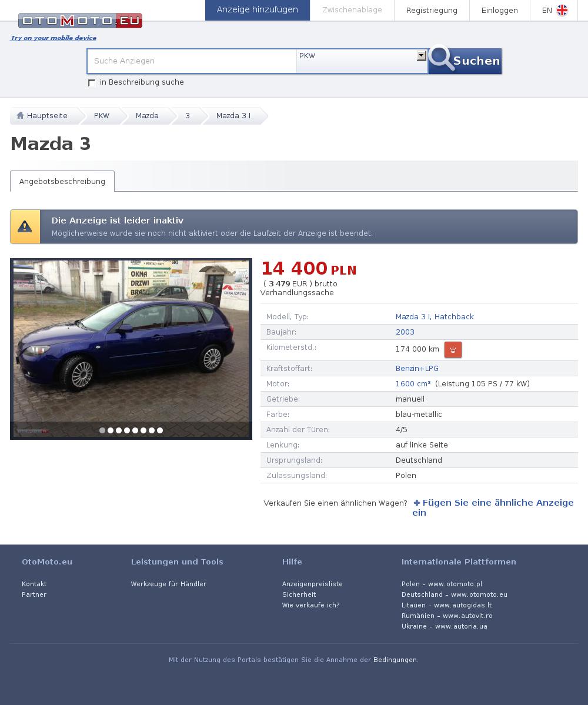Click the 'manuell' gearbox value

410,399
